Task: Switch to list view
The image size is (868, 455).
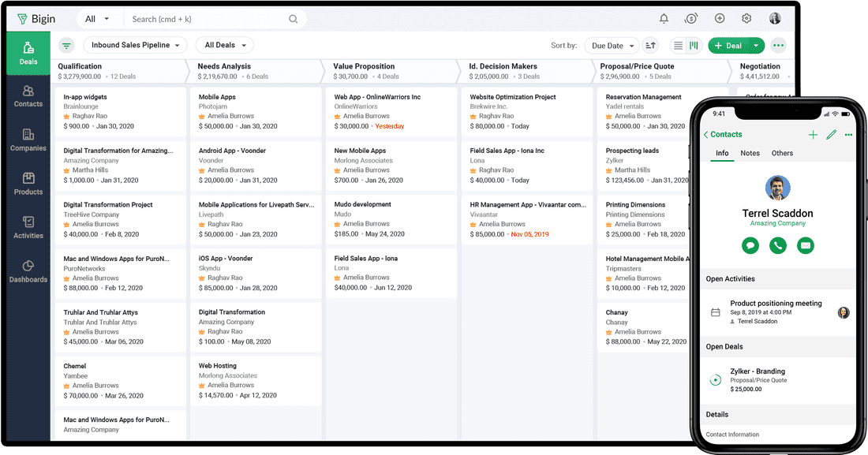Action: pos(678,46)
